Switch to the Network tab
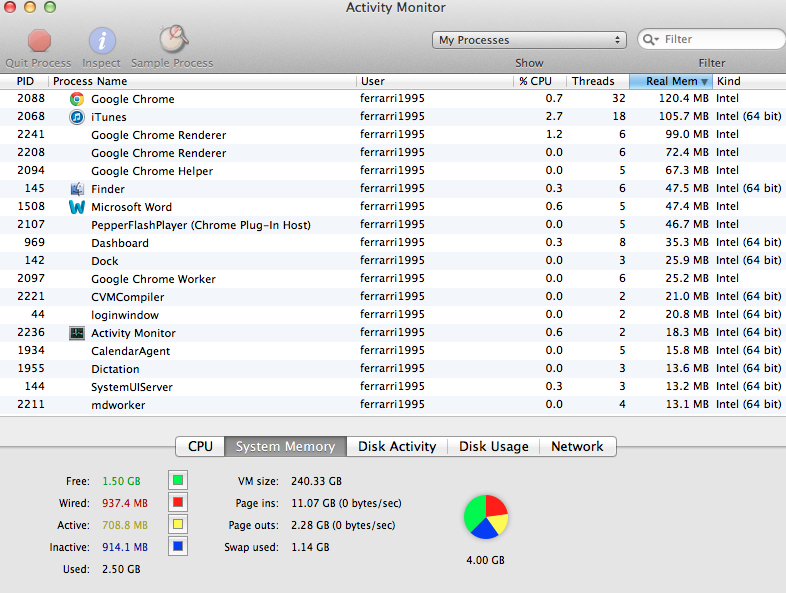Viewport: 786px width, 593px height. coord(577,446)
